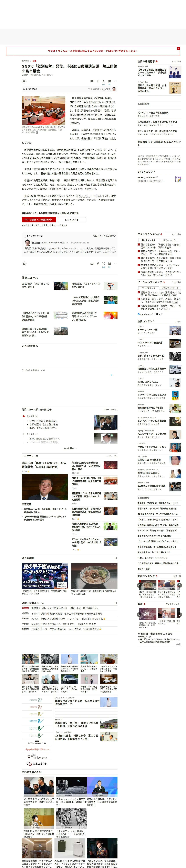Viewport: 186px width, 868px height.
Task: Click X share icon below comment box
Action: pyautogui.click(x=104, y=264)
